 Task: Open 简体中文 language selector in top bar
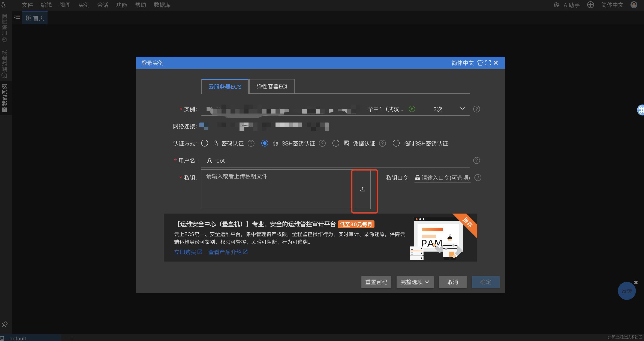click(612, 5)
